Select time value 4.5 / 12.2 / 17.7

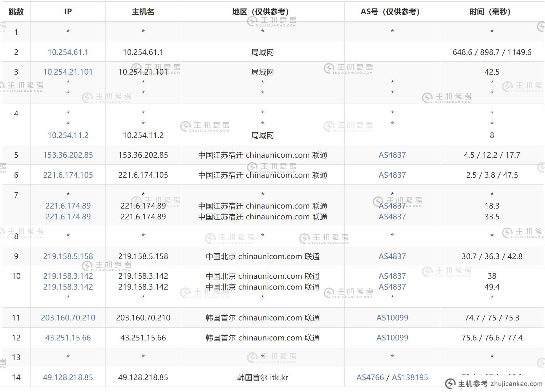pos(492,155)
